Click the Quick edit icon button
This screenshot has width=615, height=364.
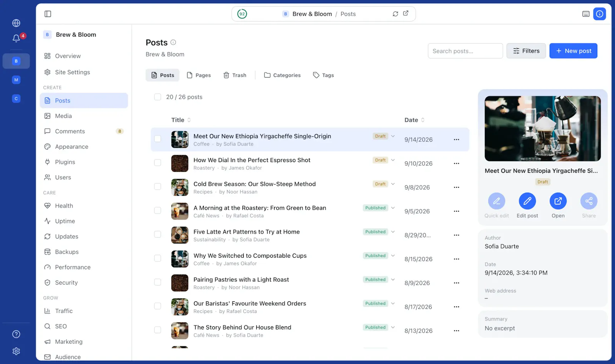(497, 201)
